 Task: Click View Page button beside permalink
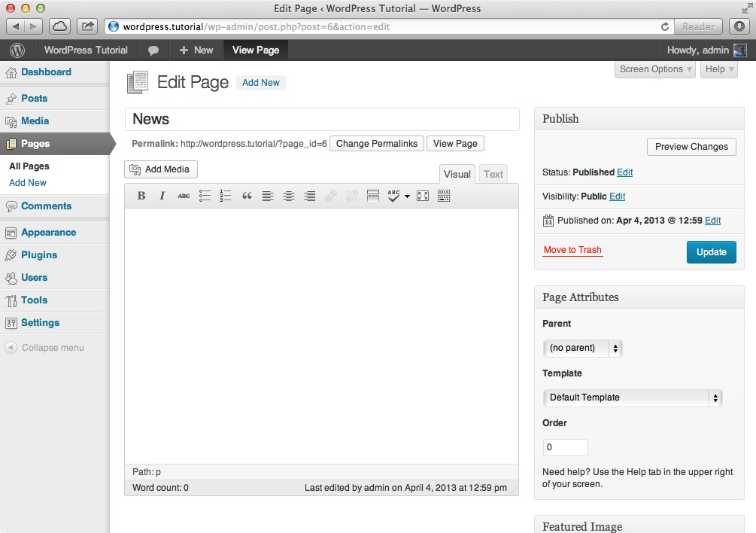(x=455, y=144)
